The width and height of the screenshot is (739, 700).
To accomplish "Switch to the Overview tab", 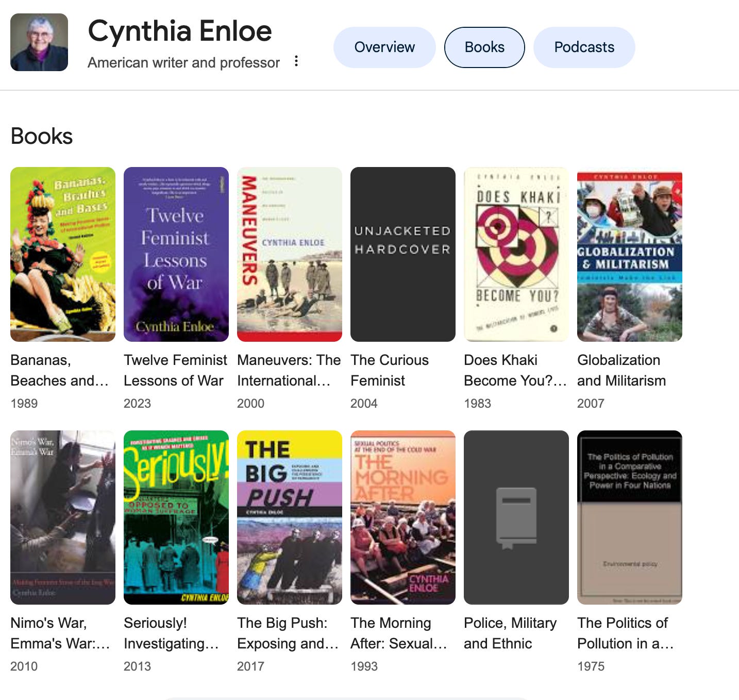I will (384, 47).
